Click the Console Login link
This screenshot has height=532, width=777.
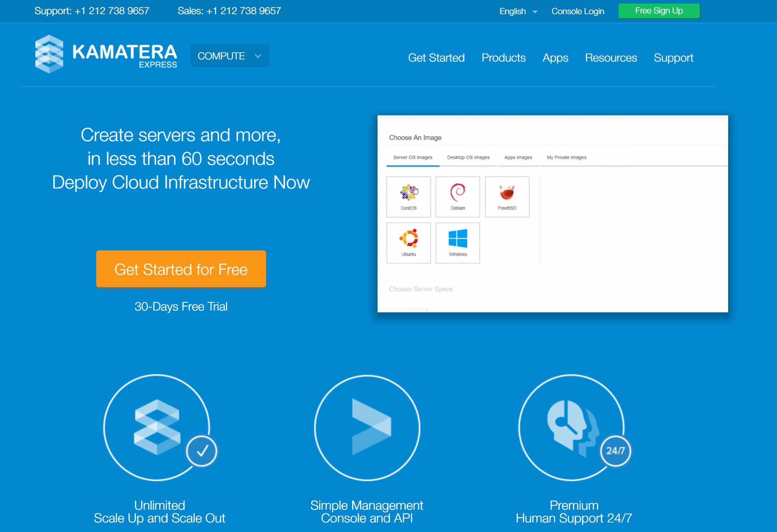577,11
